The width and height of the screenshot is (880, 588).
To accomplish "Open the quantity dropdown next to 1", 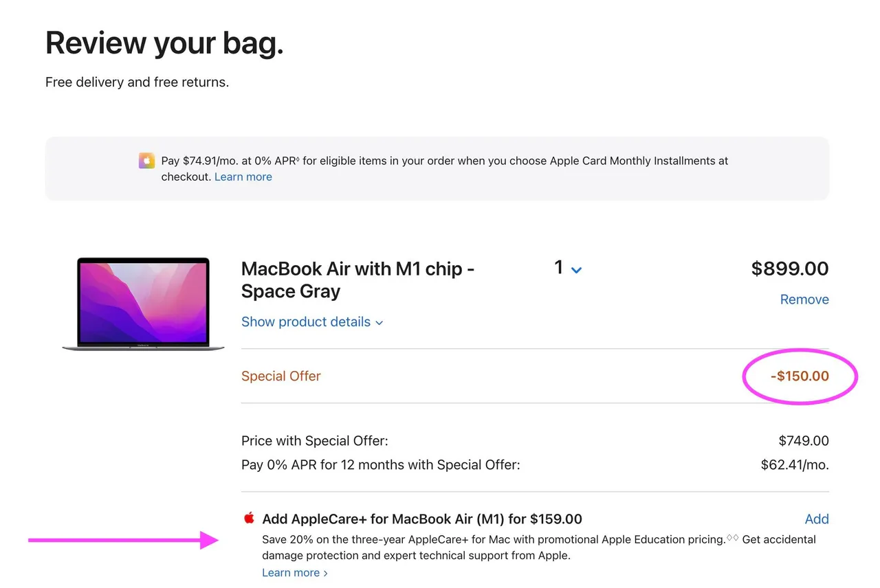I will pos(575,270).
